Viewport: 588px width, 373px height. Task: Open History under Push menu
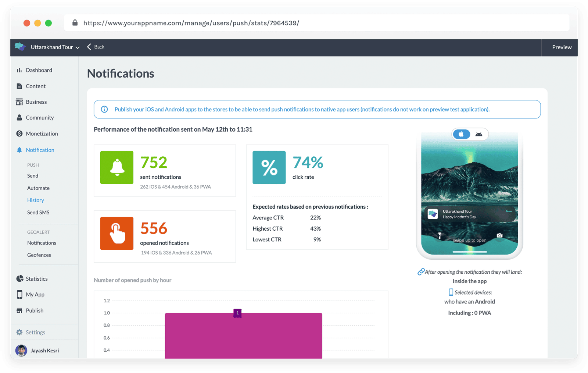click(36, 200)
